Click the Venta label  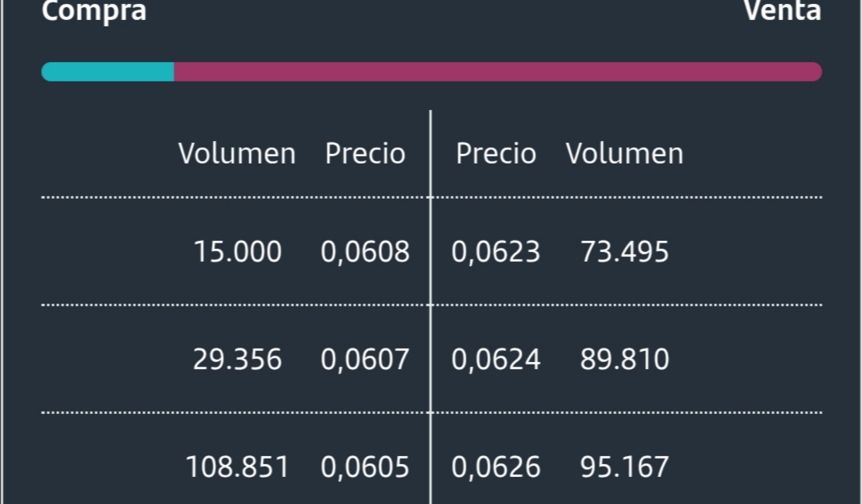pyautogui.click(x=782, y=10)
